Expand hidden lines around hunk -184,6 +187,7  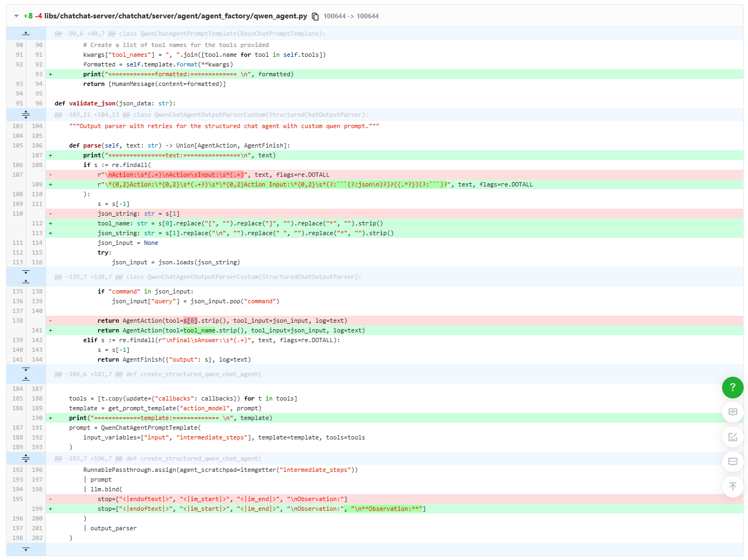pos(25,374)
